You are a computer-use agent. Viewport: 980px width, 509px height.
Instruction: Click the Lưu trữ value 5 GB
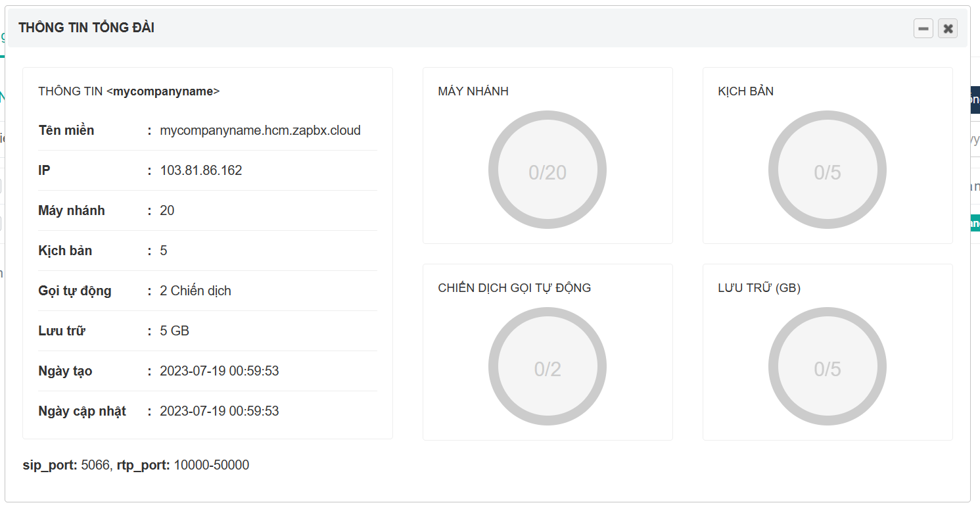(174, 331)
